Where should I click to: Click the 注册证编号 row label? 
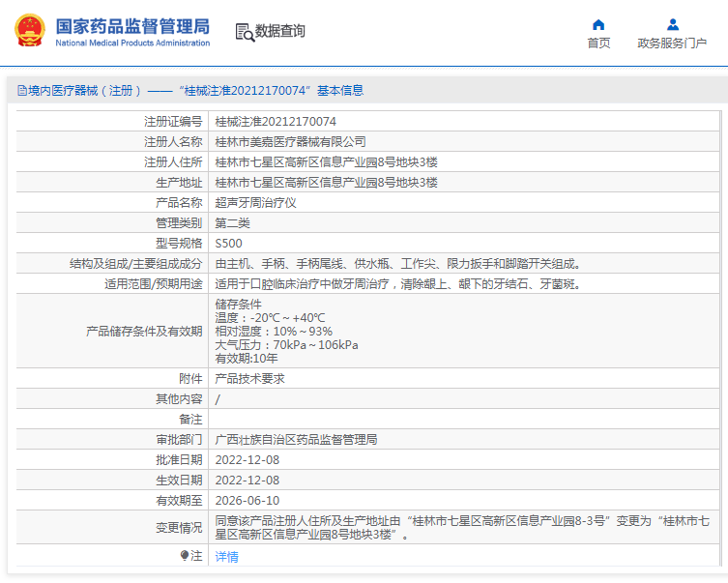pos(173,122)
